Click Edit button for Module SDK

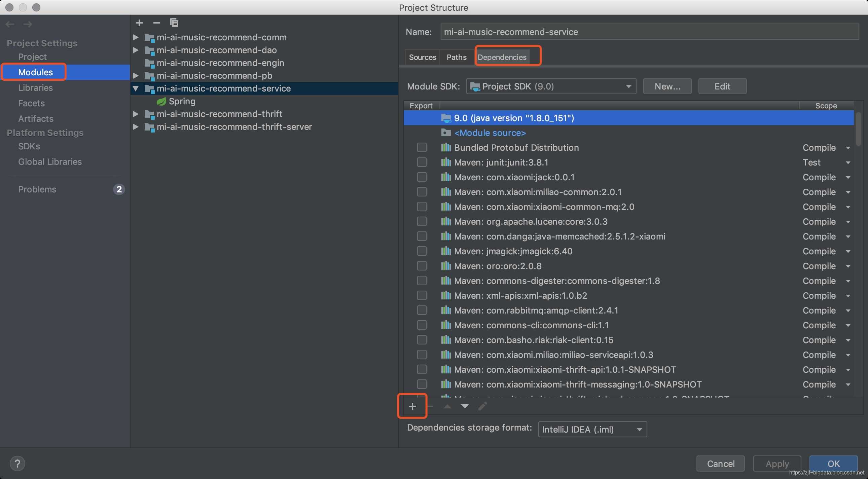click(721, 85)
